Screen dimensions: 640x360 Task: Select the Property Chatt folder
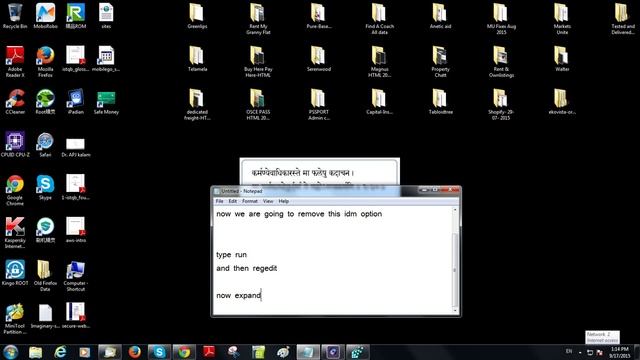[x=440, y=62]
